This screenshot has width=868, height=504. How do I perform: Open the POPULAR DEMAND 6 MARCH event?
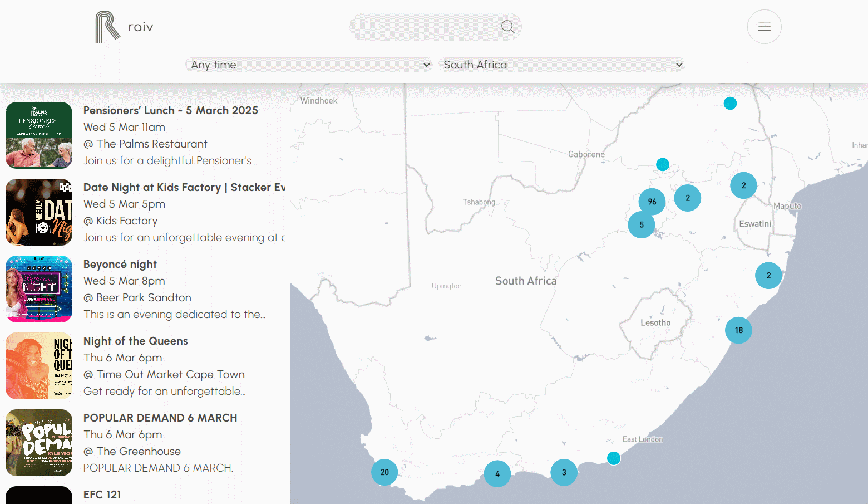click(160, 418)
